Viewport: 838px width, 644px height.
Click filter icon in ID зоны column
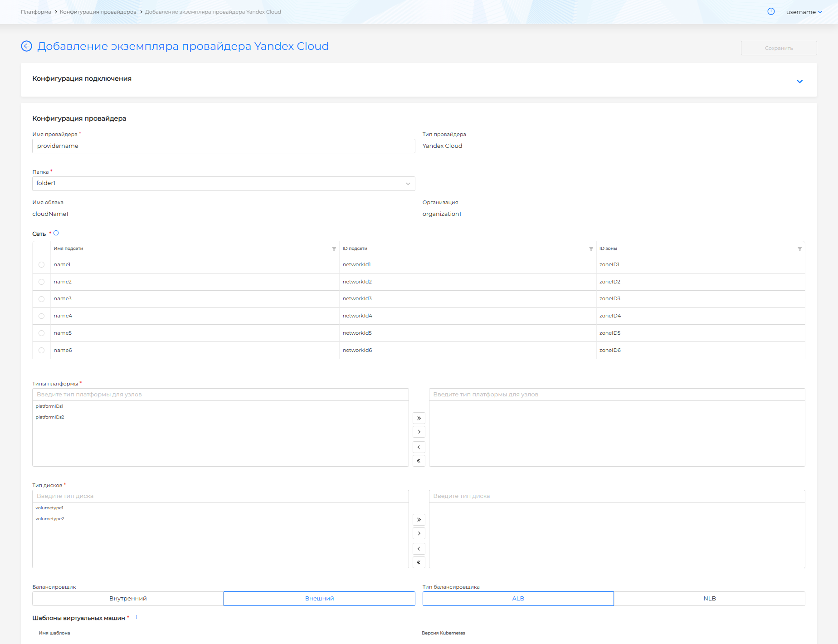[799, 249]
